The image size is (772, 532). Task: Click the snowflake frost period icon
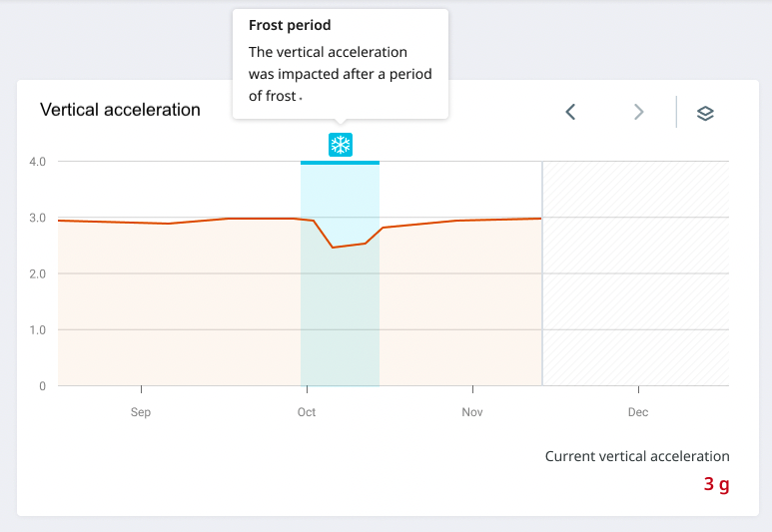click(x=341, y=145)
